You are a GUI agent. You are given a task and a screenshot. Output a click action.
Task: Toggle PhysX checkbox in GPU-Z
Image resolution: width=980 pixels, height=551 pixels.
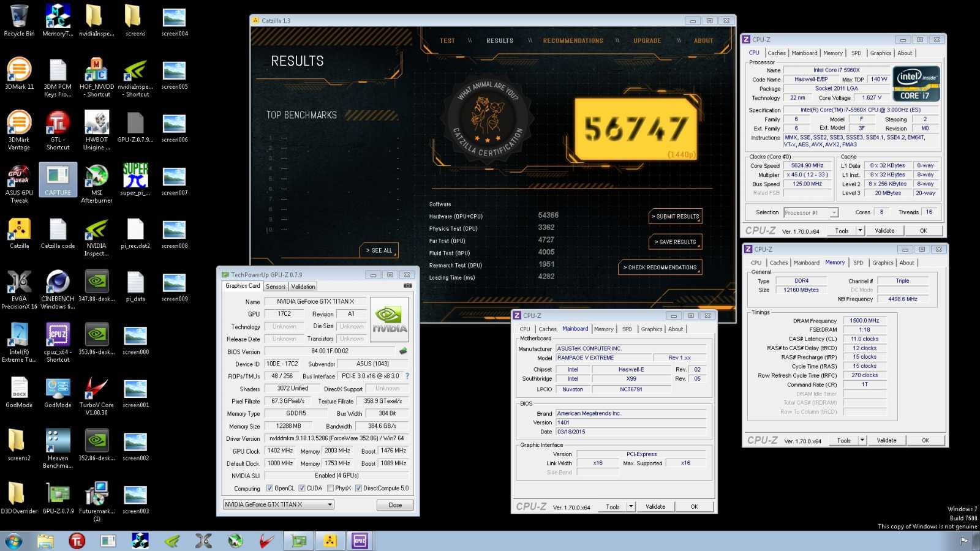331,489
